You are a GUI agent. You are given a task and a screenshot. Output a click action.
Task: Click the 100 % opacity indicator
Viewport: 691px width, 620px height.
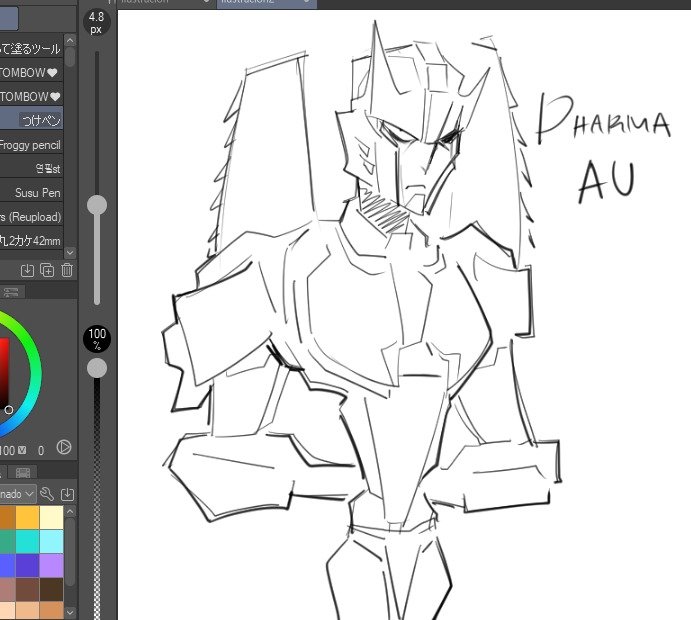click(97, 339)
